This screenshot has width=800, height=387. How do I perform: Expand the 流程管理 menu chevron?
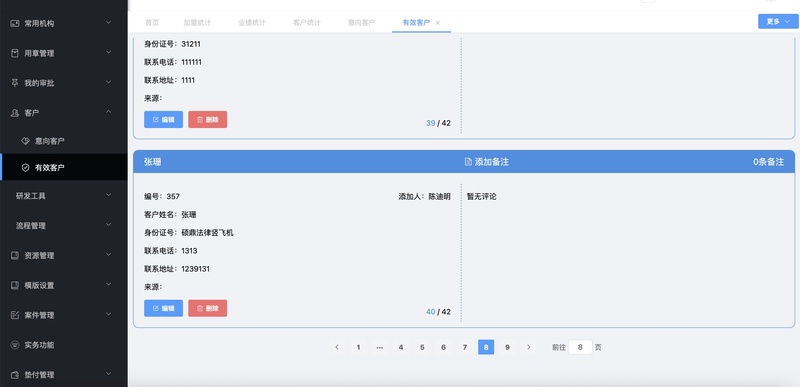(x=108, y=224)
